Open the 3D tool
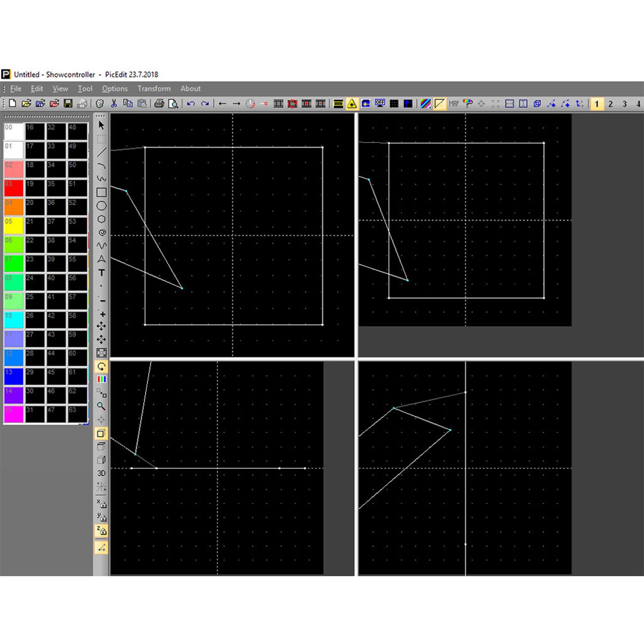The width and height of the screenshot is (644, 644). point(101,473)
